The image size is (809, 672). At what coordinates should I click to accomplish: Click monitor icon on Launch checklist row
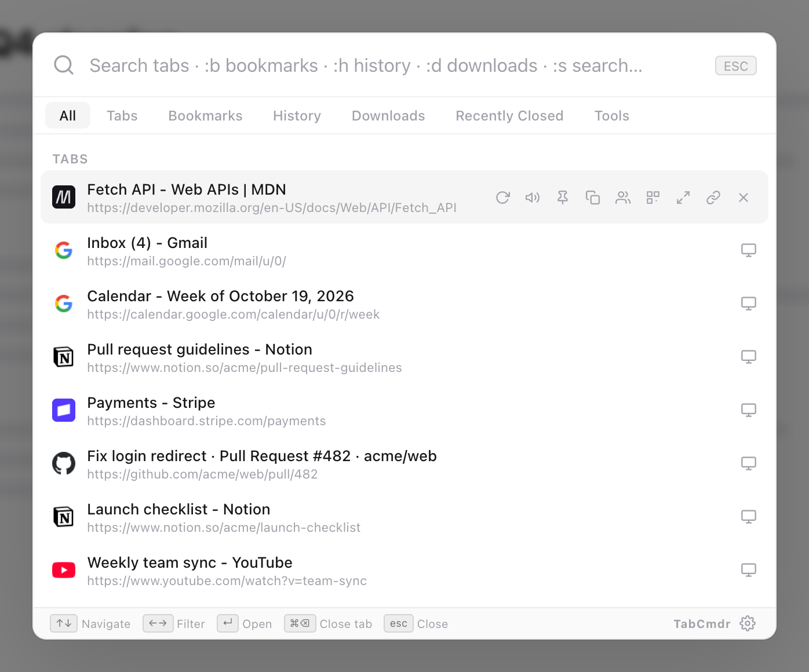749,517
